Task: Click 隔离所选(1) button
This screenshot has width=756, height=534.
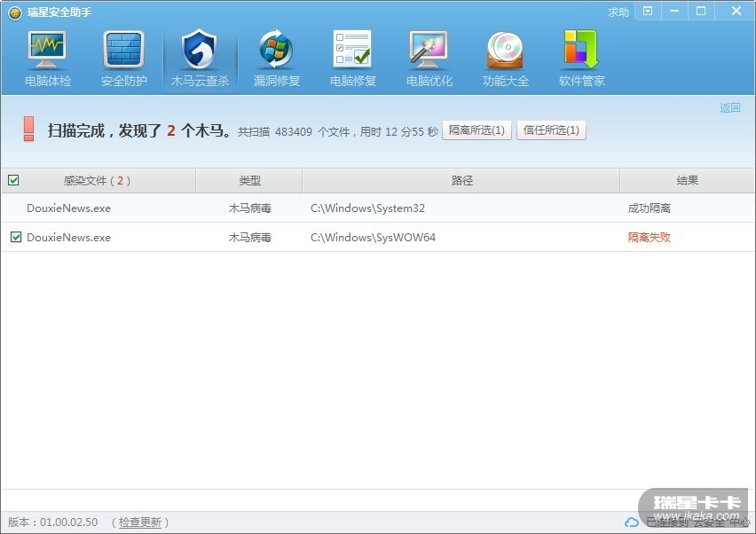Action: click(x=476, y=130)
